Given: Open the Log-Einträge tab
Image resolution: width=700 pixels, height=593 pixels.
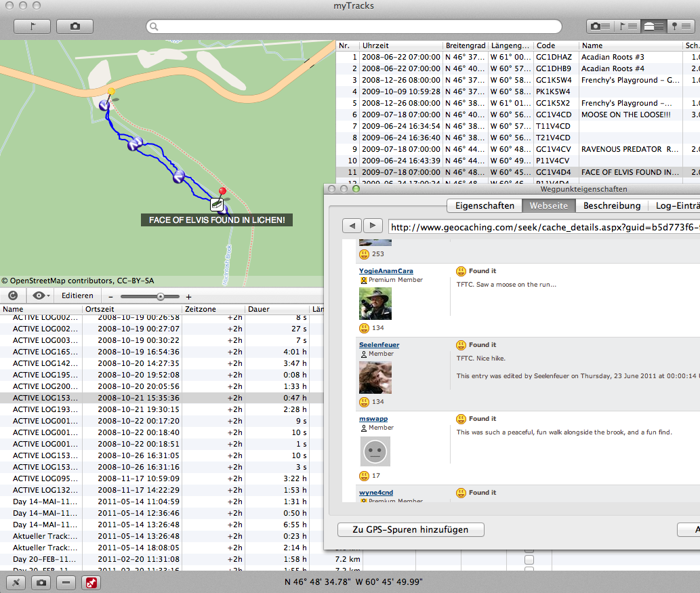Looking at the screenshot, I should click(x=674, y=205).
